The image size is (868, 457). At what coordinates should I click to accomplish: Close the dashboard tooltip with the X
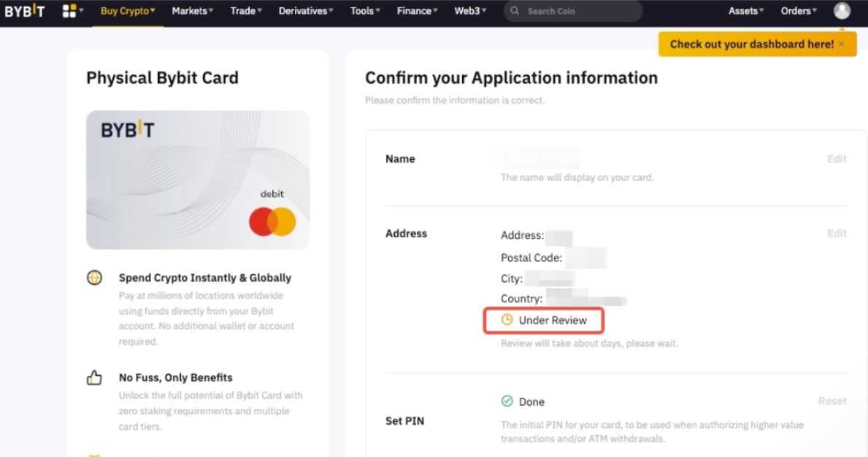842,45
